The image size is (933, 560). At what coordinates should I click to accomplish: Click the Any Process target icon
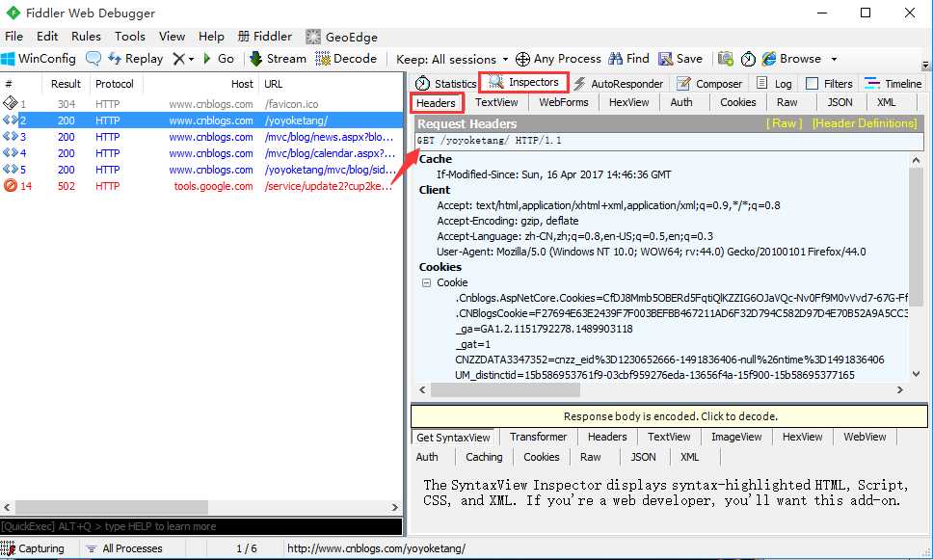pyautogui.click(x=522, y=59)
